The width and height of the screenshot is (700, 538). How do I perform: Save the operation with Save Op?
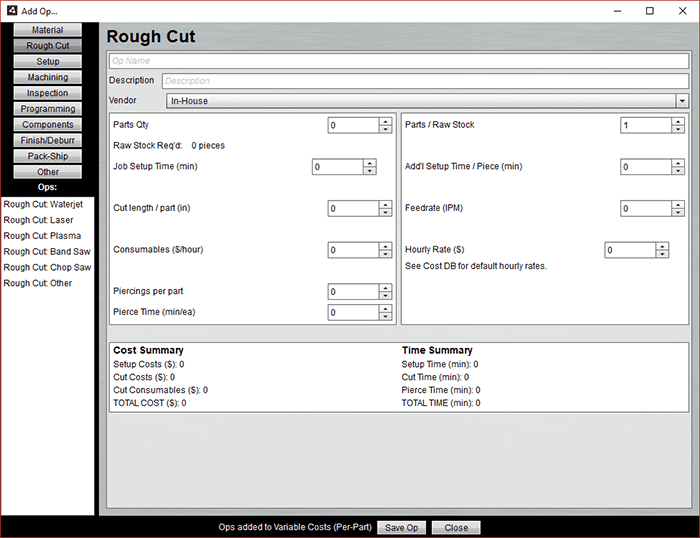point(401,528)
